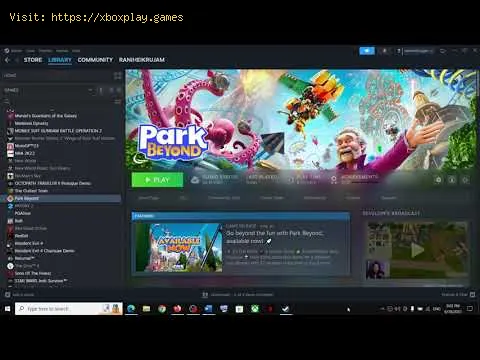Click the green PLAY button
Image resolution: width=480 pixels, height=360 pixels.
[x=157, y=180]
